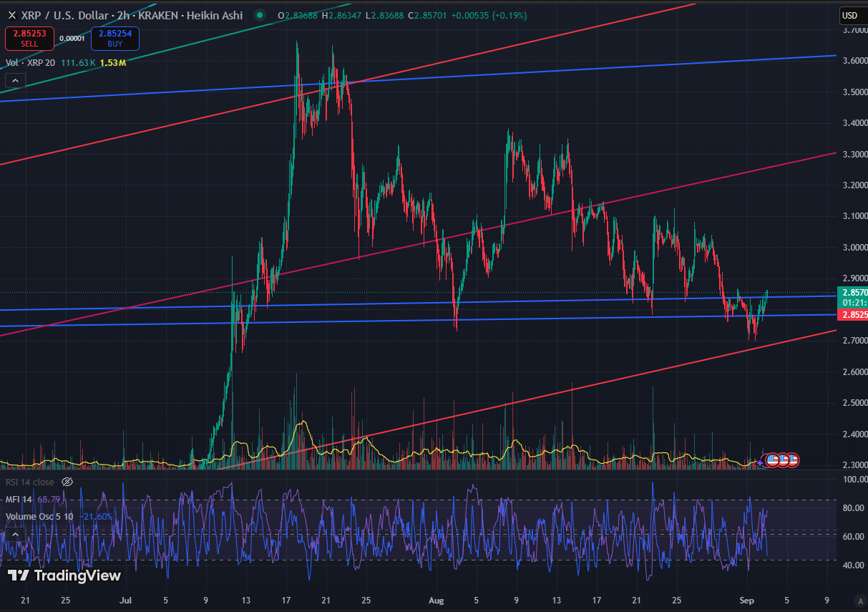This screenshot has height=612, width=868.
Task: Toggle the RSI indicator hidden-eye icon
Action: 67,482
